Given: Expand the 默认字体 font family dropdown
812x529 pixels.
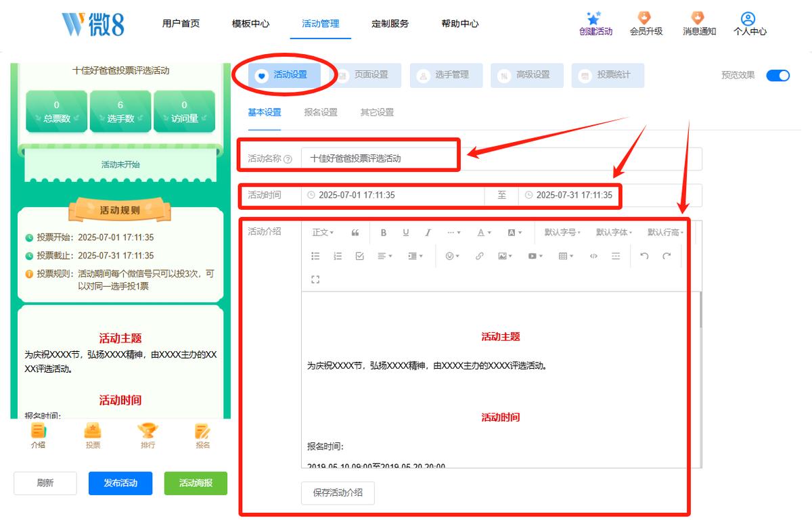Looking at the screenshot, I should coord(614,233).
